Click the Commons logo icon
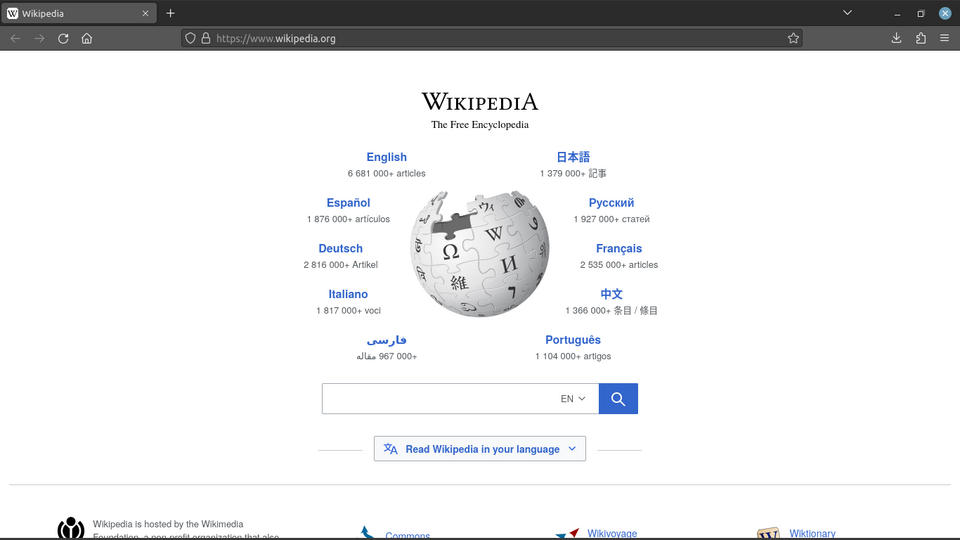The height and width of the screenshot is (540, 960). 366,533
